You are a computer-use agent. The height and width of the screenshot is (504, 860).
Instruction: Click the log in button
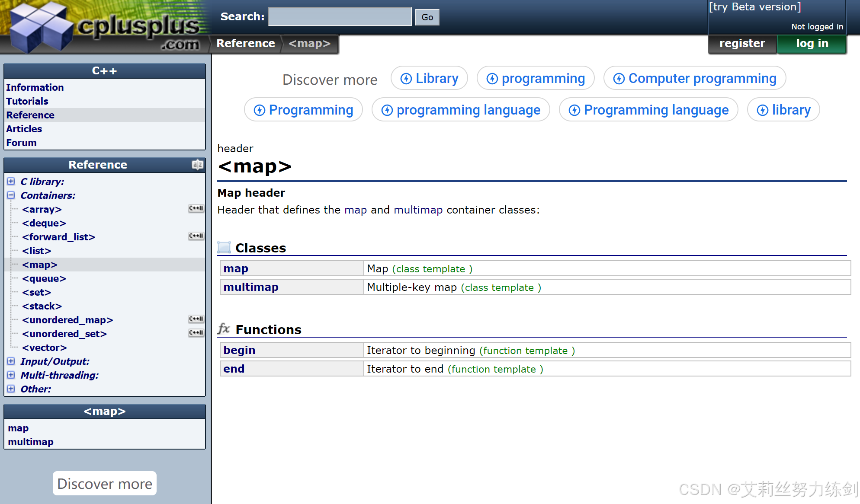(x=812, y=44)
